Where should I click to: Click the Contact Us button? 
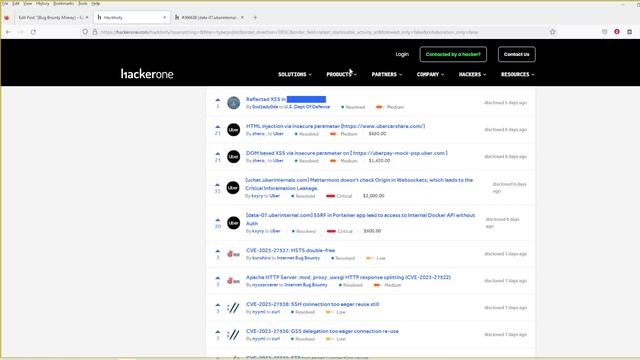tap(516, 54)
